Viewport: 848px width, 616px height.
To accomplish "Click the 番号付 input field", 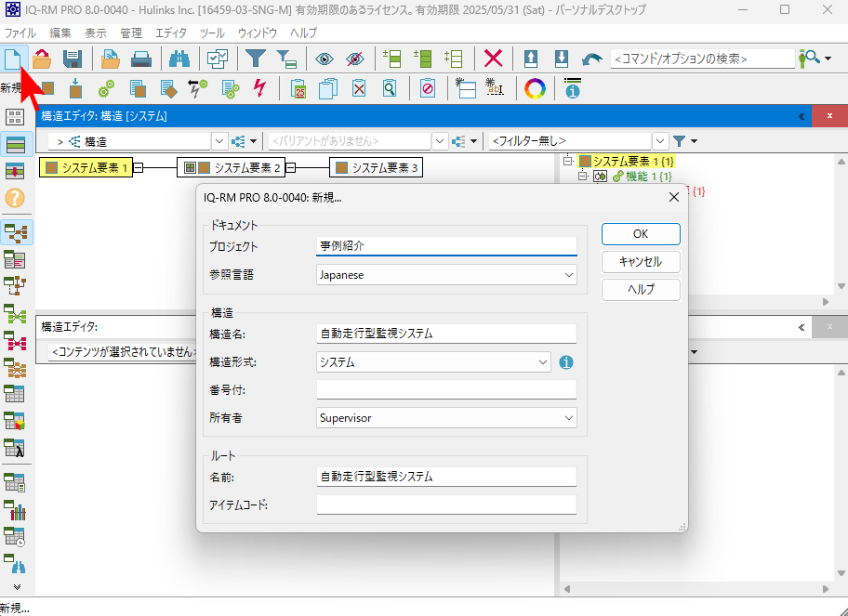I will [446, 389].
